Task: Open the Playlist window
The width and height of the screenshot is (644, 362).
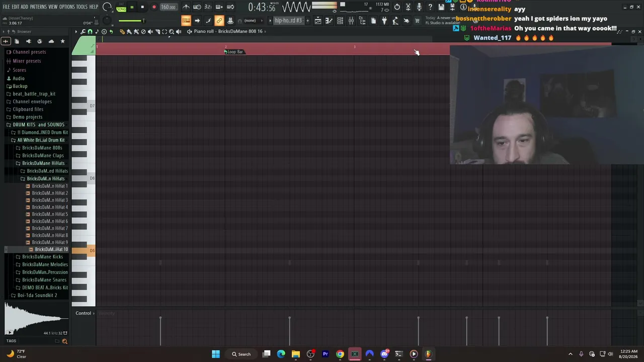Action: coord(318,21)
